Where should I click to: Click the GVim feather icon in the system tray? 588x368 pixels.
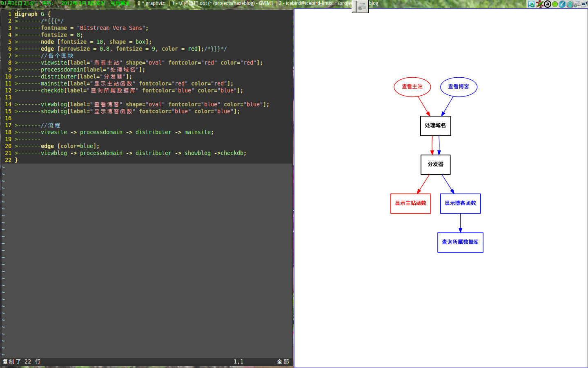(539, 4)
